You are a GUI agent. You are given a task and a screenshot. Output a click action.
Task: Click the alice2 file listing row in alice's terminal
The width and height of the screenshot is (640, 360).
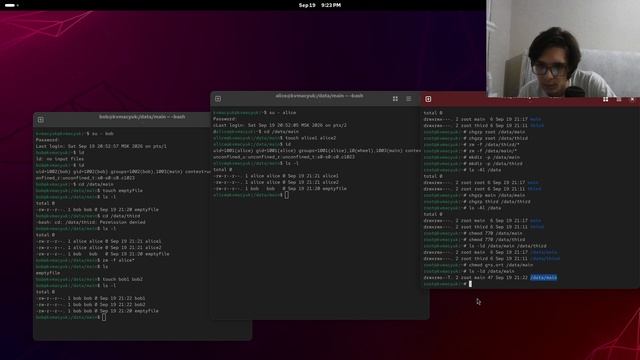[276, 182]
